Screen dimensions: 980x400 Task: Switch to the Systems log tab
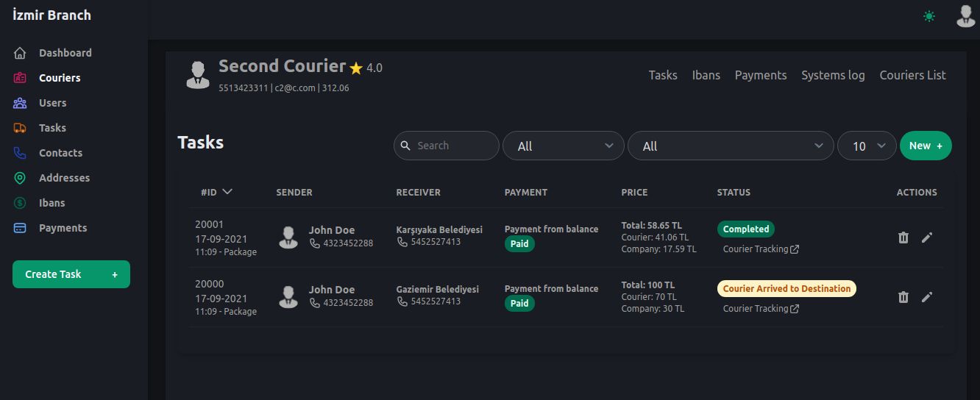[833, 75]
